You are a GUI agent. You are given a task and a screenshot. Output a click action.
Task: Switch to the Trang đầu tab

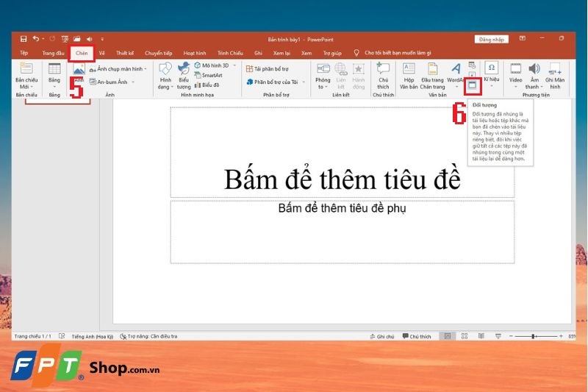tap(53, 53)
